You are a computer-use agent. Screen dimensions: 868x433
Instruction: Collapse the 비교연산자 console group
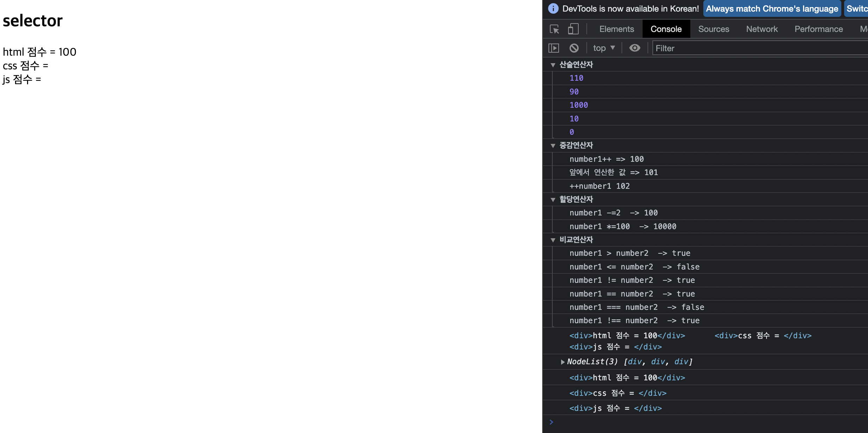point(553,240)
